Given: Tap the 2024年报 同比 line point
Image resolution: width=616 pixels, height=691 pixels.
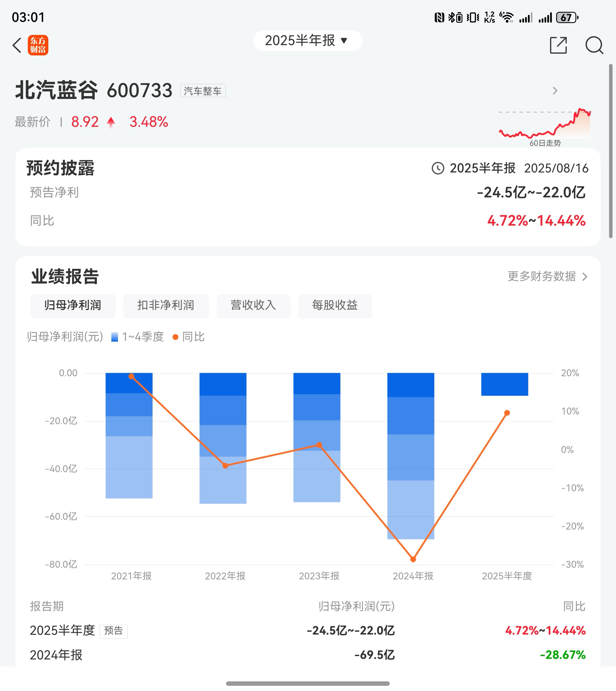Looking at the screenshot, I should pyautogui.click(x=413, y=559).
